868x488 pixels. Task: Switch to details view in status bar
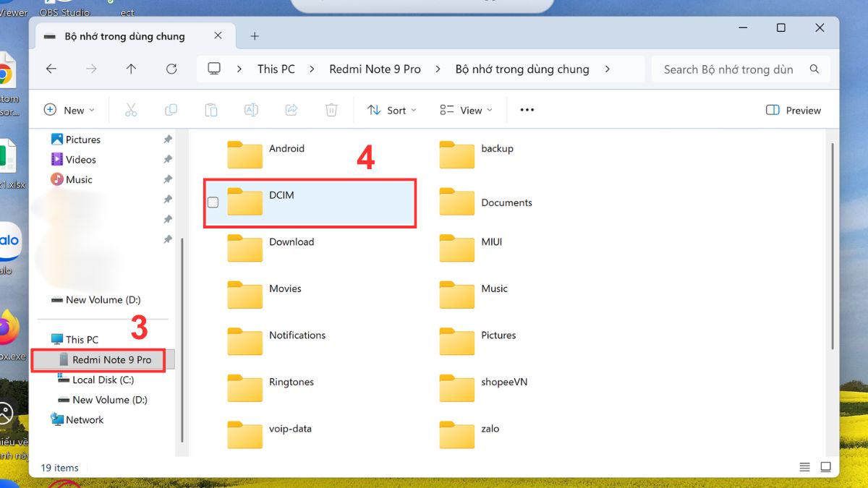tap(805, 467)
